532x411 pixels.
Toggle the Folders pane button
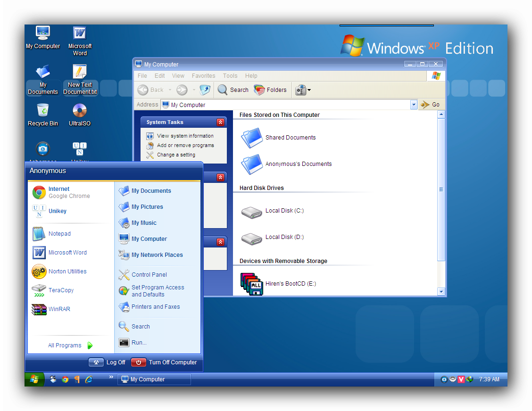tap(270, 90)
